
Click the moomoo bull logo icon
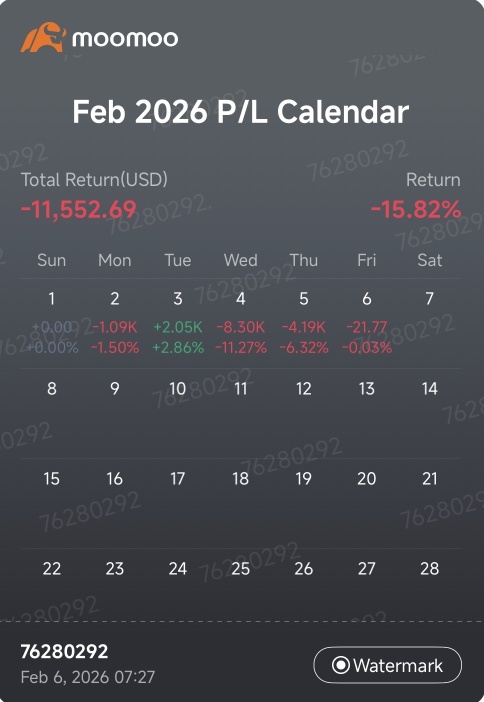(x=43, y=37)
